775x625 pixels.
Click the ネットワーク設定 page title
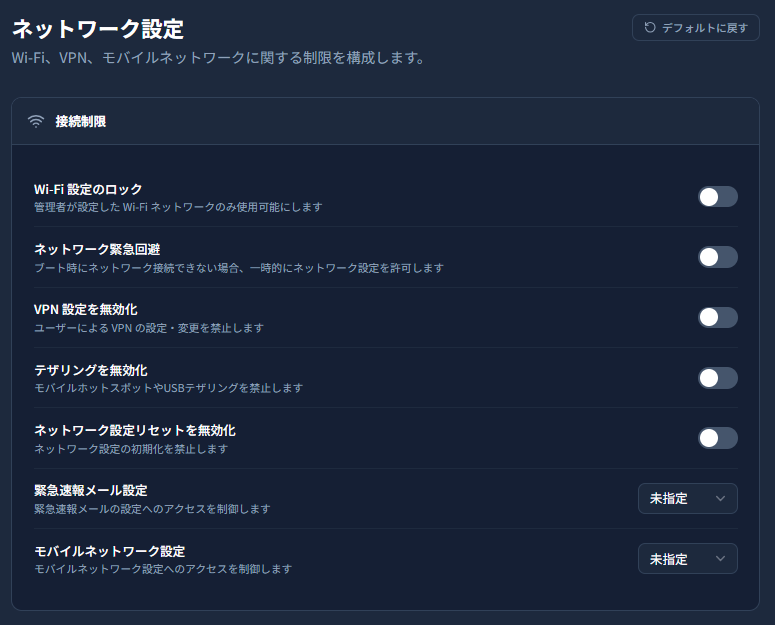coord(98,29)
